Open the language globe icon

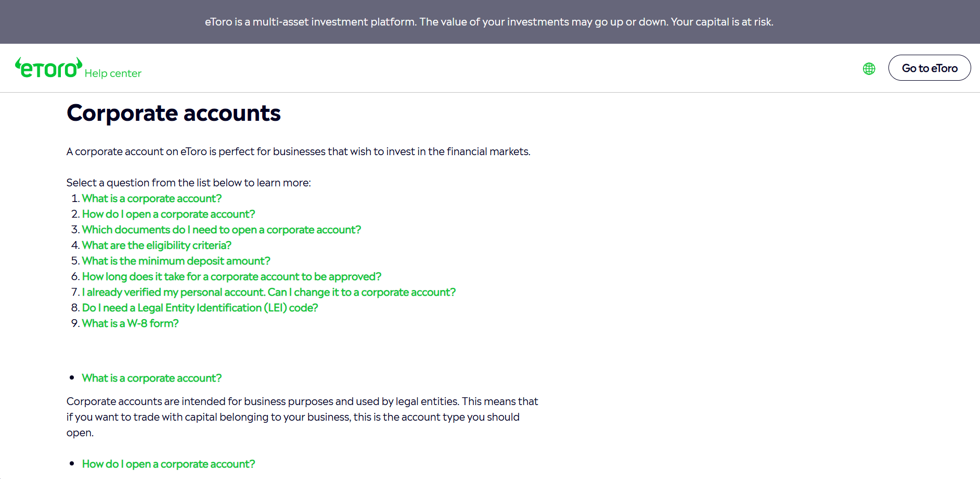coord(869,69)
